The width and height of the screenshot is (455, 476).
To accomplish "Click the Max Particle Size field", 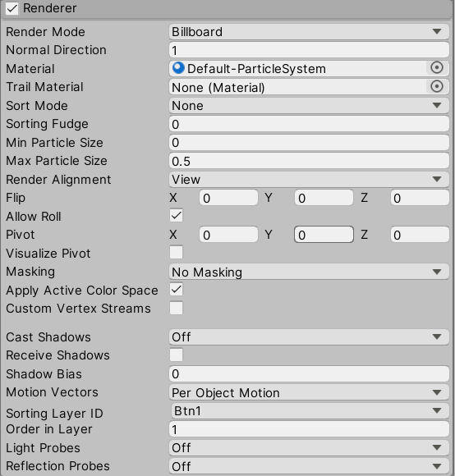I will (309, 161).
